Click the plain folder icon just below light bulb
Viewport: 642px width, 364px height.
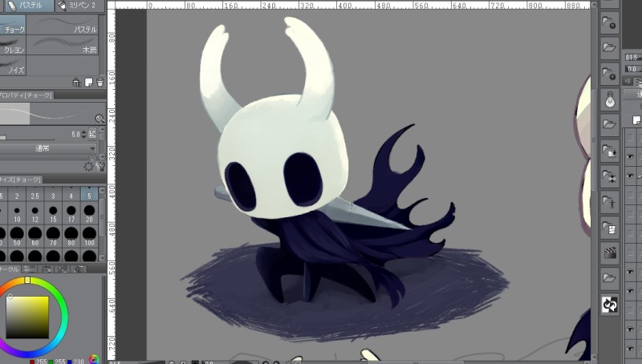pos(610,124)
